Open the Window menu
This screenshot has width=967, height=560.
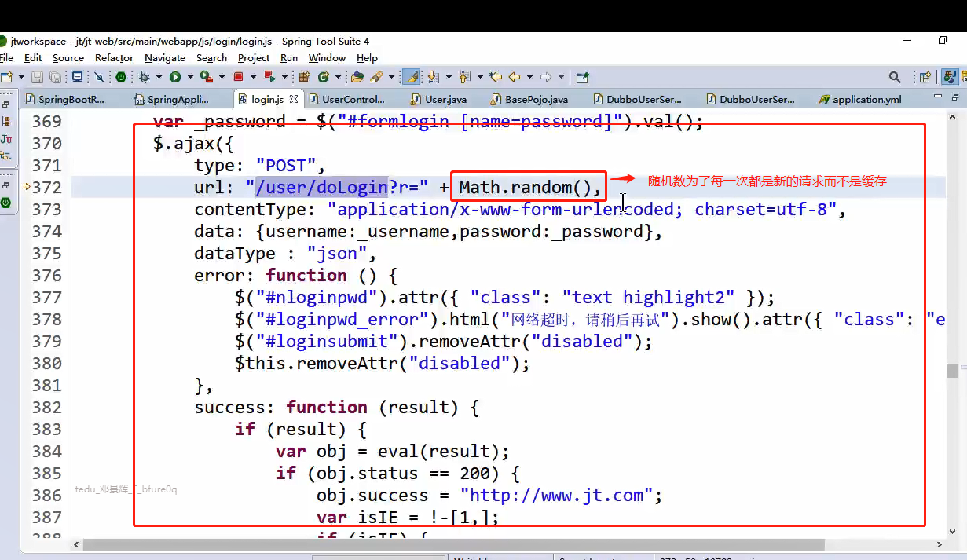(327, 57)
